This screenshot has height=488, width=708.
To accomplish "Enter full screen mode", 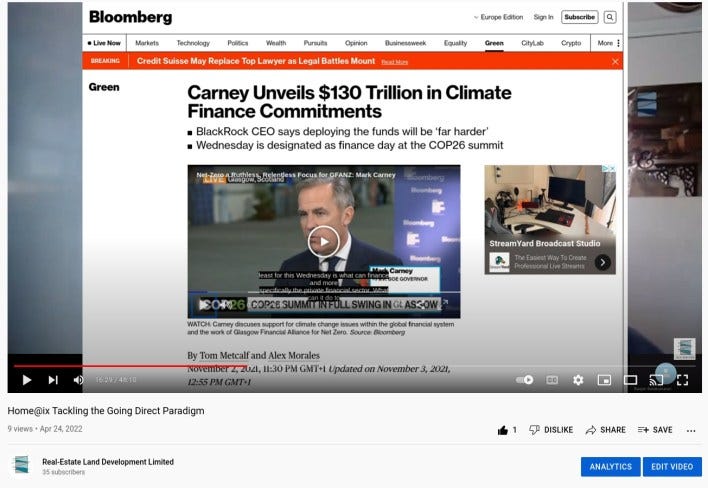I will pos(682,380).
